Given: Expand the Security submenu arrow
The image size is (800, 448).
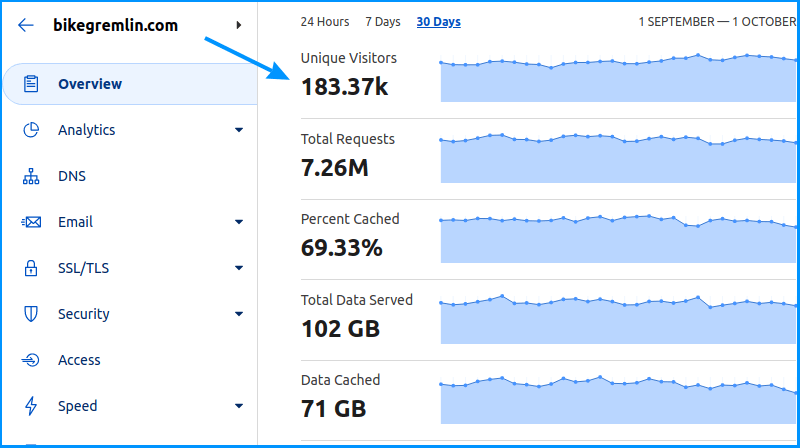Looking at the screenshot, I should point(239,314).
